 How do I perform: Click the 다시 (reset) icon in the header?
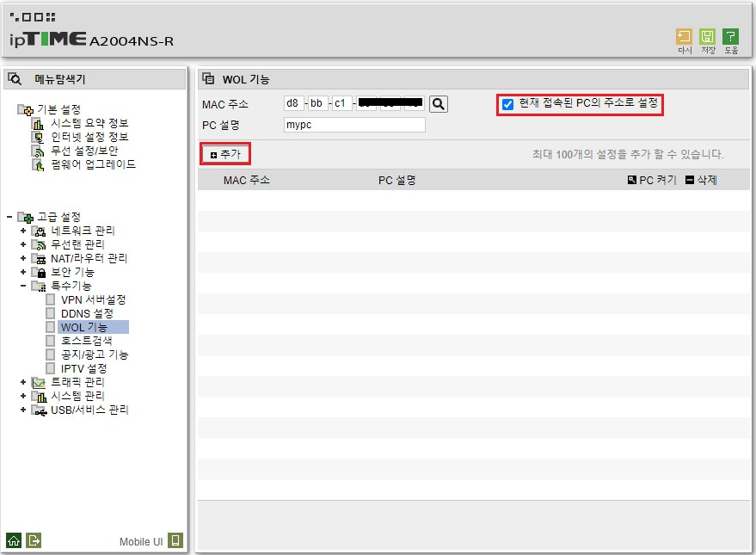[684, 37]
